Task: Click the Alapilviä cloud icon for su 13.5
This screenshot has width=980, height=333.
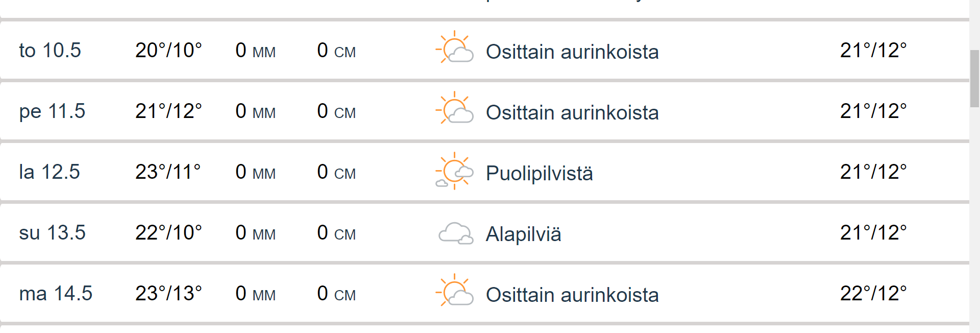Action: (455, 233)
